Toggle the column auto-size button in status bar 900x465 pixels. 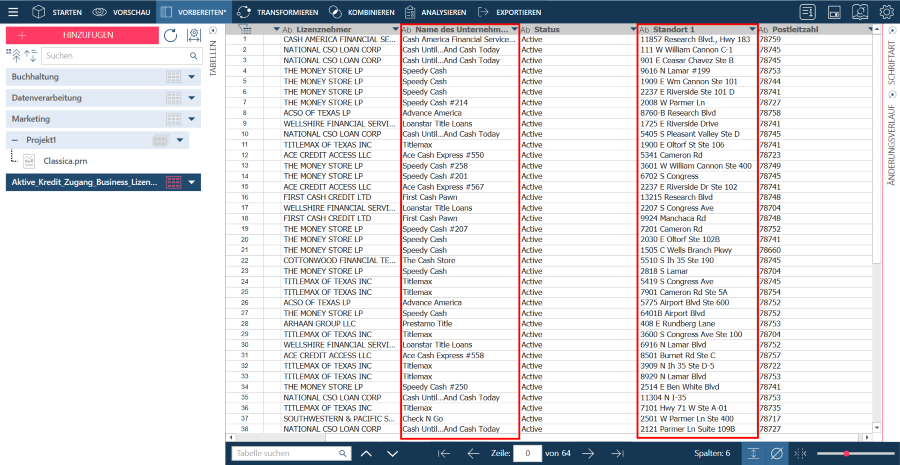pyautogui.click(x=799, y=454)
